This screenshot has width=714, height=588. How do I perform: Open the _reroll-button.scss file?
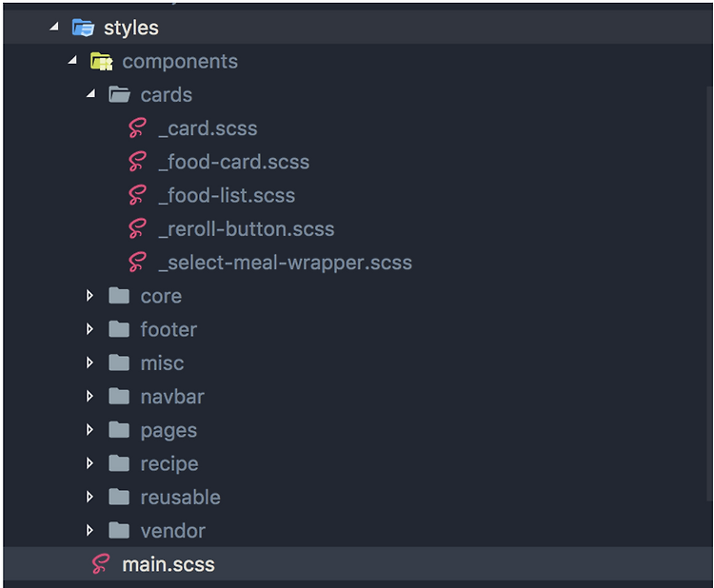[246, 229]
